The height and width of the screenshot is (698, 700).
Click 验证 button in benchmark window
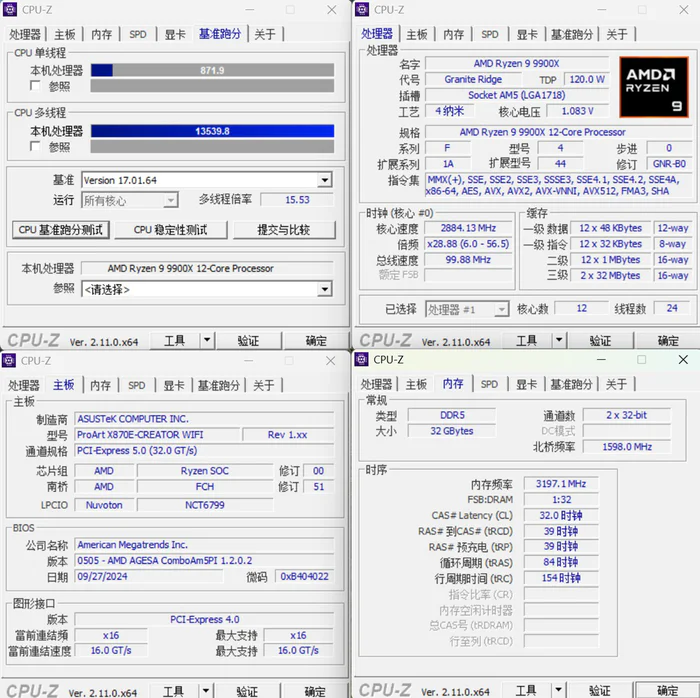pos(248,341)
